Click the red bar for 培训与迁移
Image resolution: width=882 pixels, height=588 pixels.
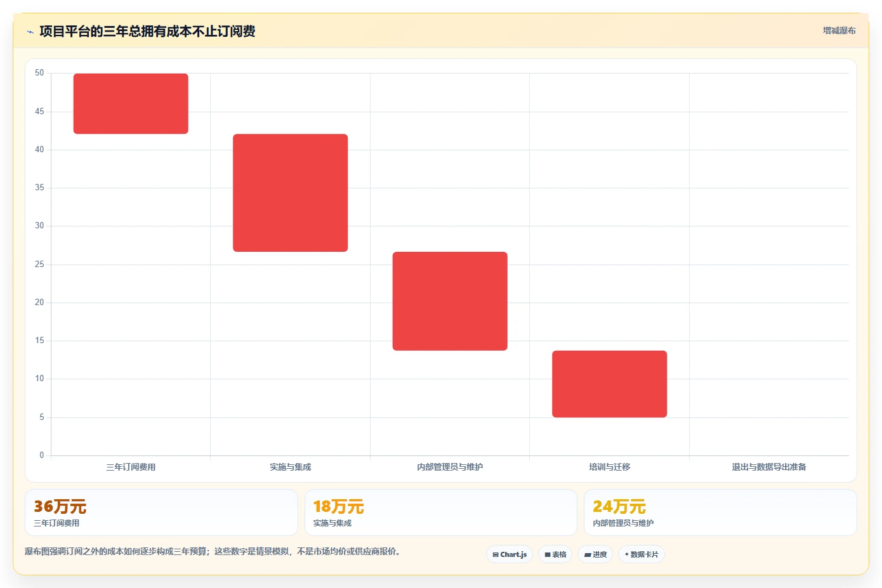609,384
